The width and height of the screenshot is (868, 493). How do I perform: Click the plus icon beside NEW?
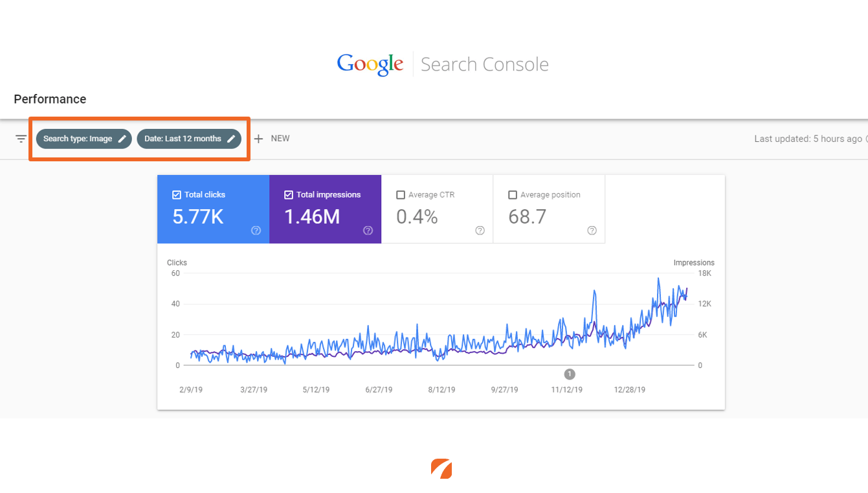click(258, 139)
